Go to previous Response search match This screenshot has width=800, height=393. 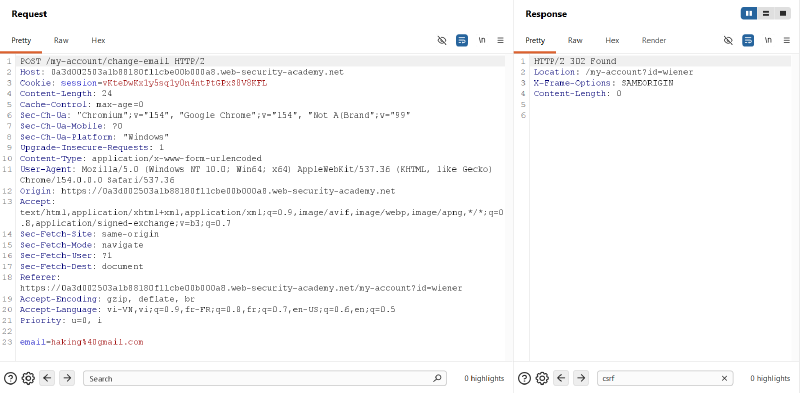[x=561, y=378]
